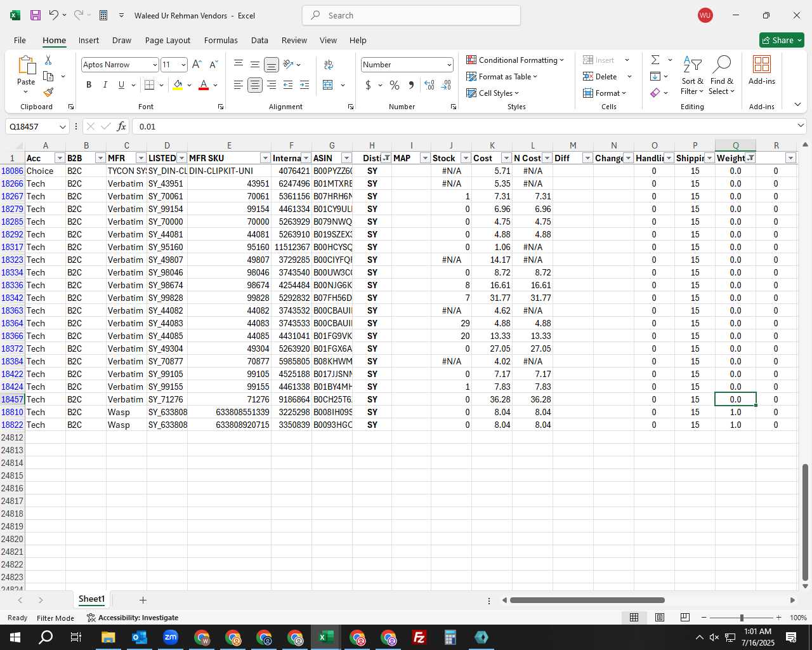Open Zoom app in taskbar

tap(171, 637)
